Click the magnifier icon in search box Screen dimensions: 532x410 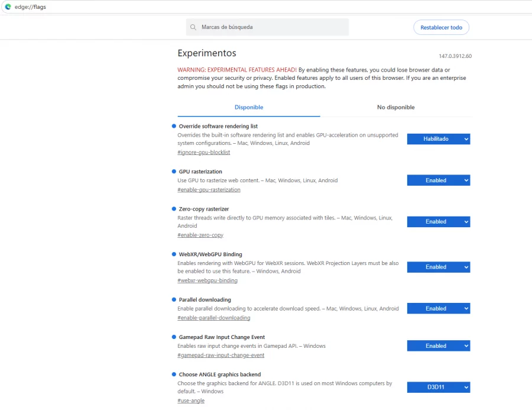pos(193,27)
